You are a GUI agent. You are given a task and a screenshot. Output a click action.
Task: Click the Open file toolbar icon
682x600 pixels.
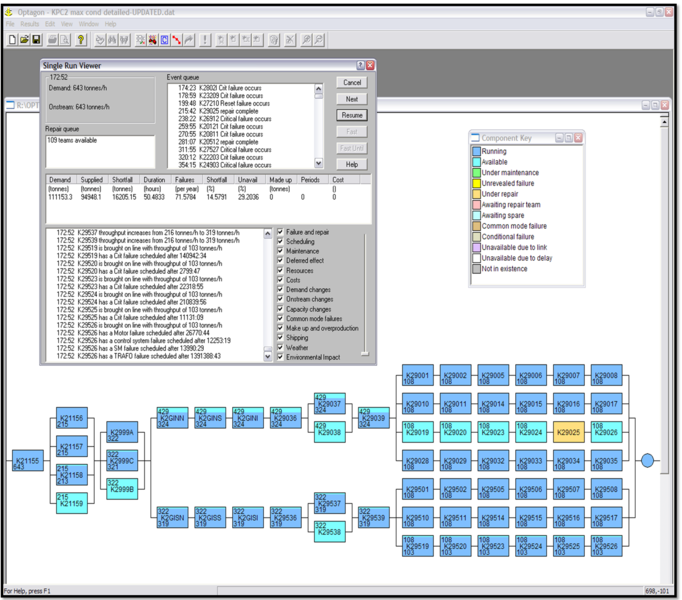coord(24,40)
